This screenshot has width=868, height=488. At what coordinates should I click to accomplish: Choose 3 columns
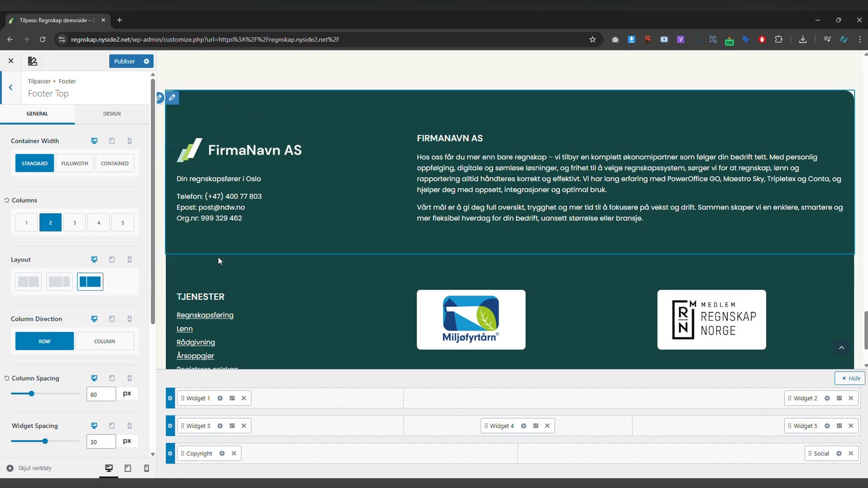click(x=74, y=222)
